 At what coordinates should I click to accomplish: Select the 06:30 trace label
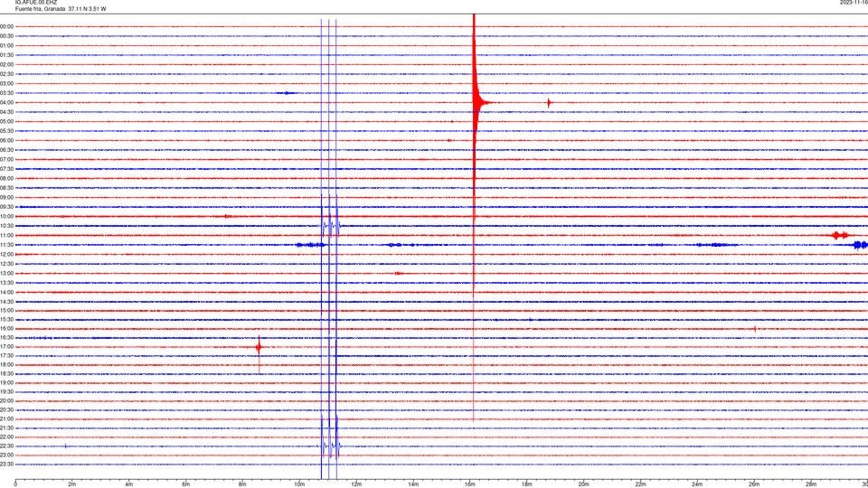tap(7, 150)
